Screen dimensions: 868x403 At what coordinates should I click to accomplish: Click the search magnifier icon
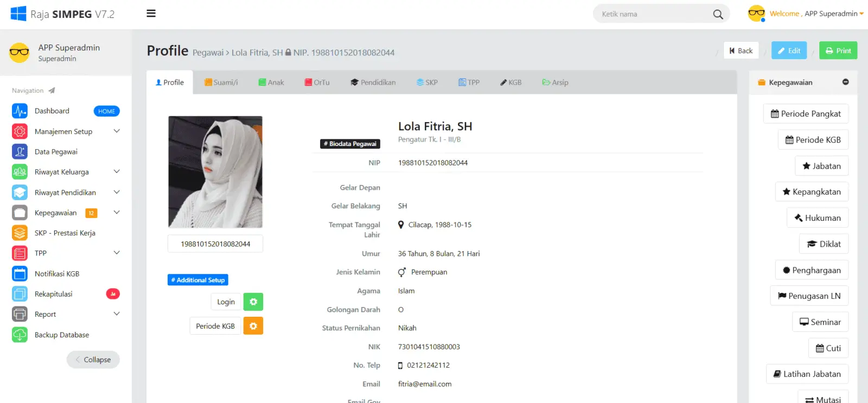(x=718, y=15)
